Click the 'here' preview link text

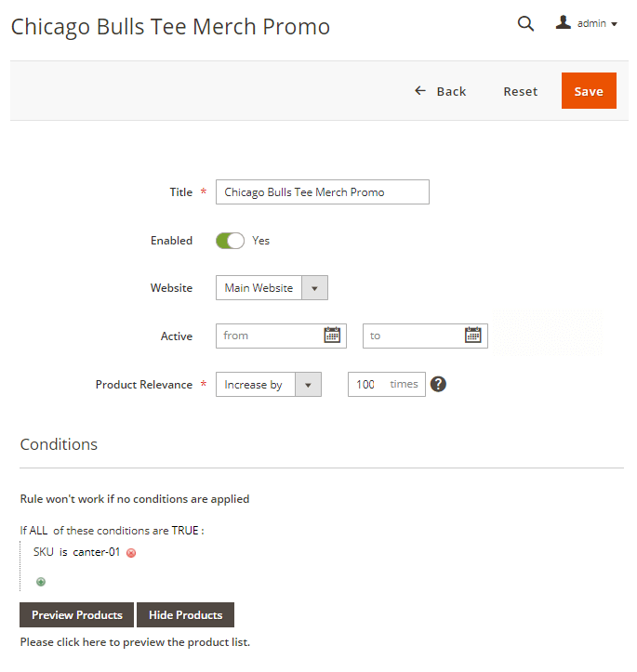(x=92, y=642)
